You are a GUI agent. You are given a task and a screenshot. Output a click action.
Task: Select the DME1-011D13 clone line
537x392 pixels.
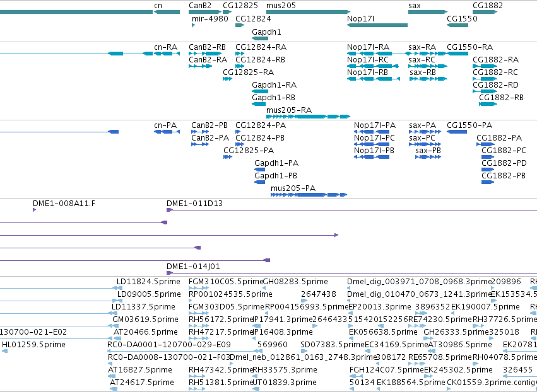(351, 210)
